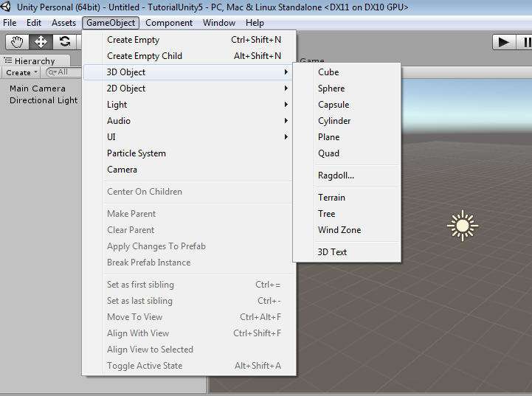Create a Cube
This screenshot has width=532, height=396.
click(347, 72)
